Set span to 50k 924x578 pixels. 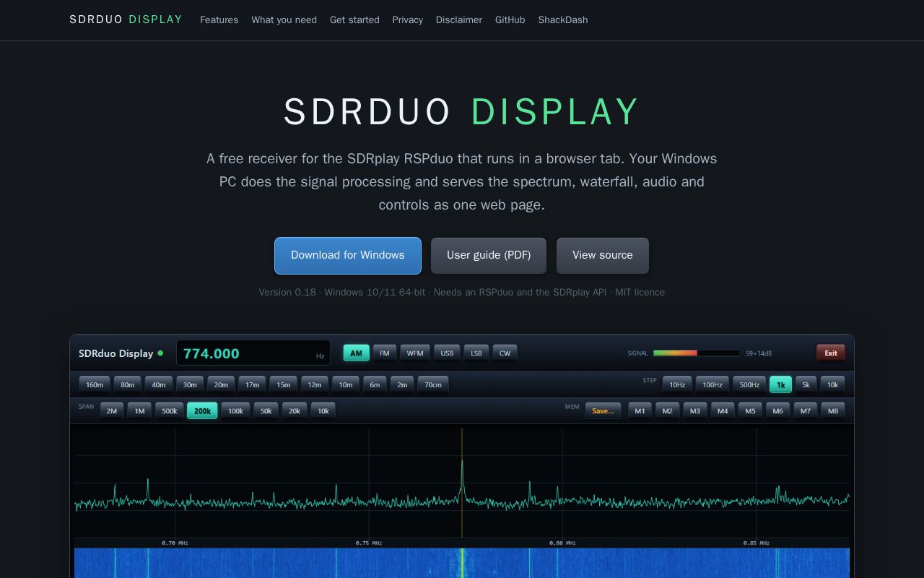point(266,410)
